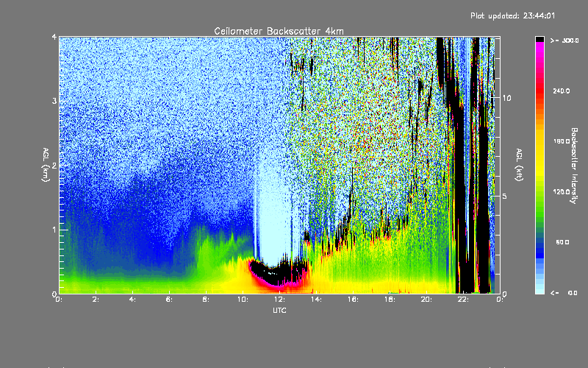The width and height of the screenshot is (588, 368).
Task: Click the '8:' UTC hour tick label
Action: pyautogui.click(x=207, y=300)
